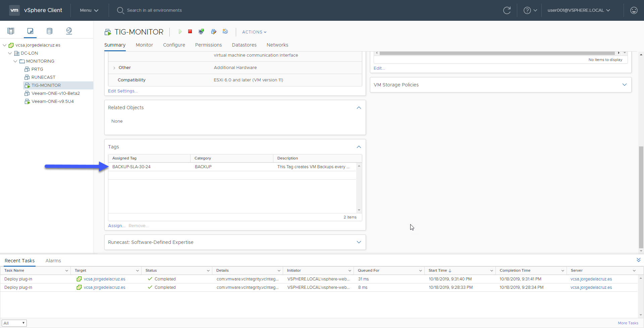Expand the Runecast Software-Defined Expertise panel

pos(359,242)
